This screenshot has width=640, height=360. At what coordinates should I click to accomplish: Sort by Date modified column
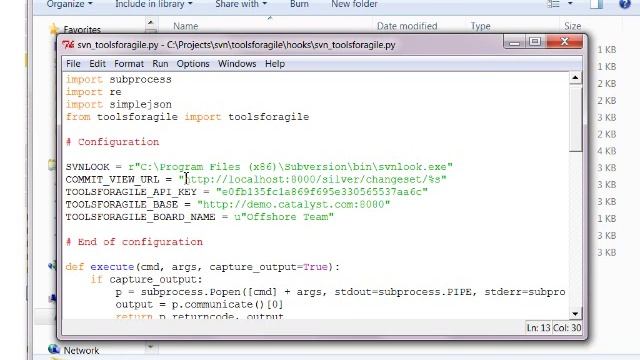(407, 26)
